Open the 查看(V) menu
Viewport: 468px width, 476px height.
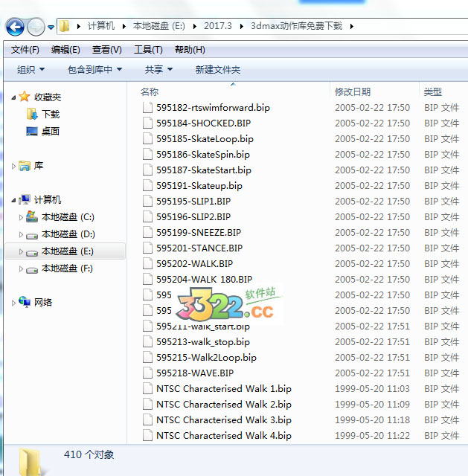pyautogui.click(x=107, y=50)
